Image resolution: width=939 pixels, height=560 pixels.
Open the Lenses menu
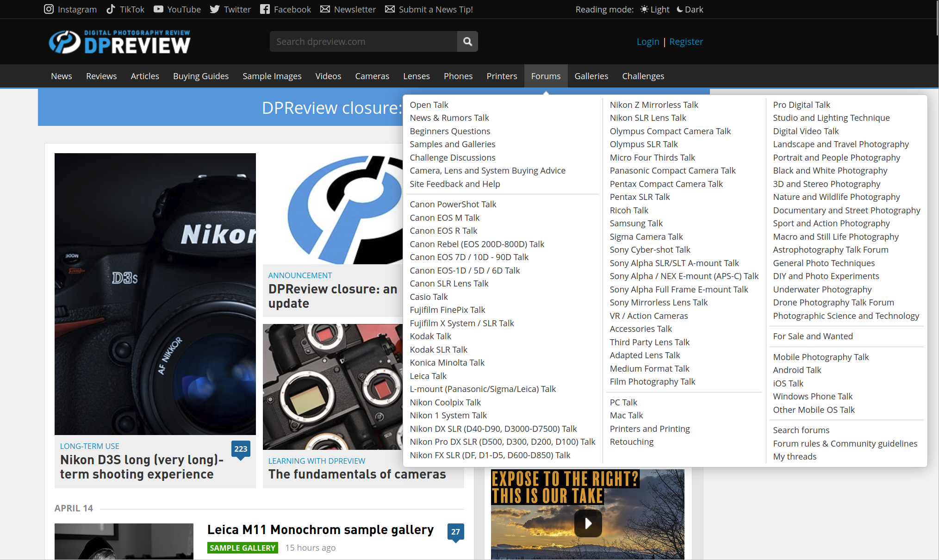[417, 76]
